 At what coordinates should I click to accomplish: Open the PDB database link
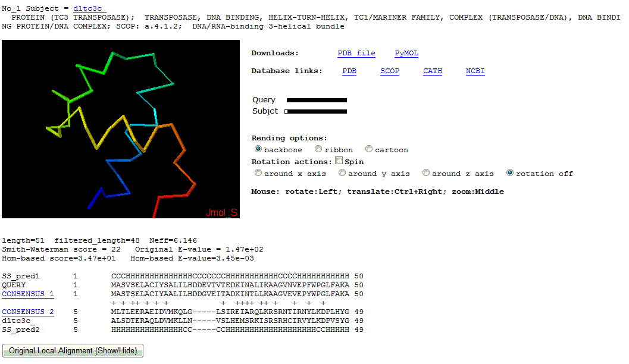349,71
